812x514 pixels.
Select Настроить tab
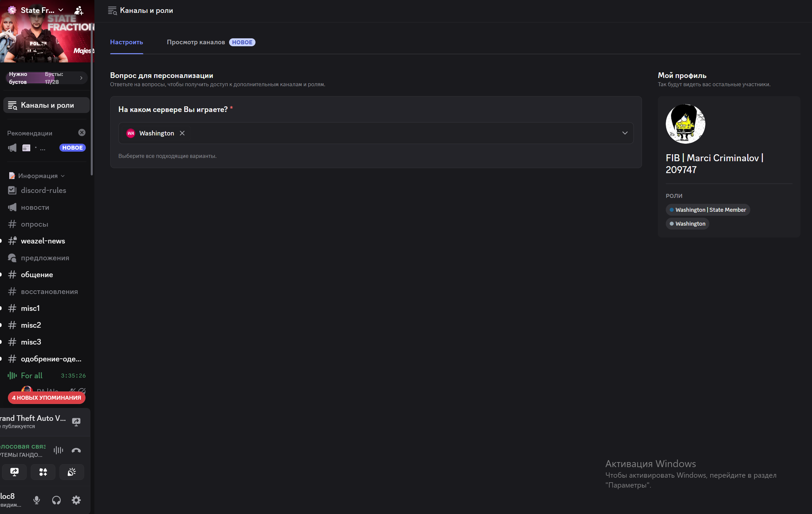pos(126,42)
